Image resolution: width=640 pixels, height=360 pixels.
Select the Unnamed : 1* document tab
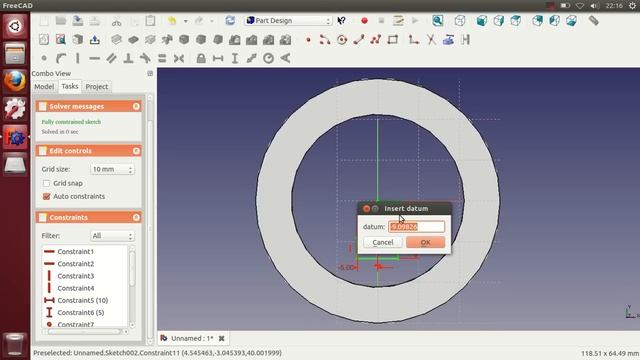click(192, 338)
